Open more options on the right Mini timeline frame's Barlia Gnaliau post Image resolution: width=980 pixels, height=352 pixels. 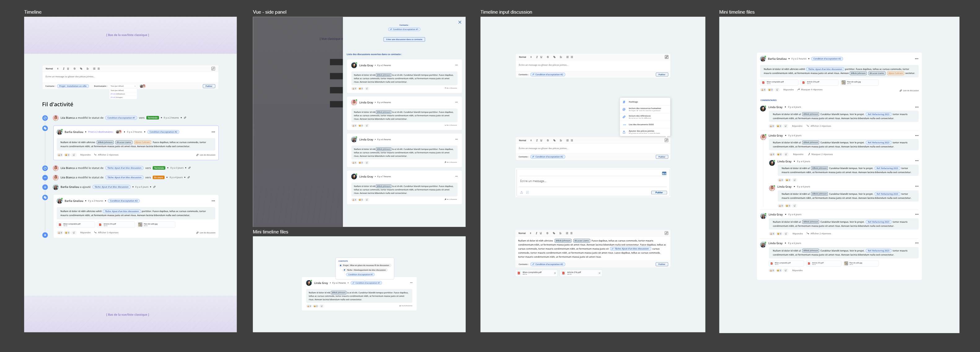[916, 59]
